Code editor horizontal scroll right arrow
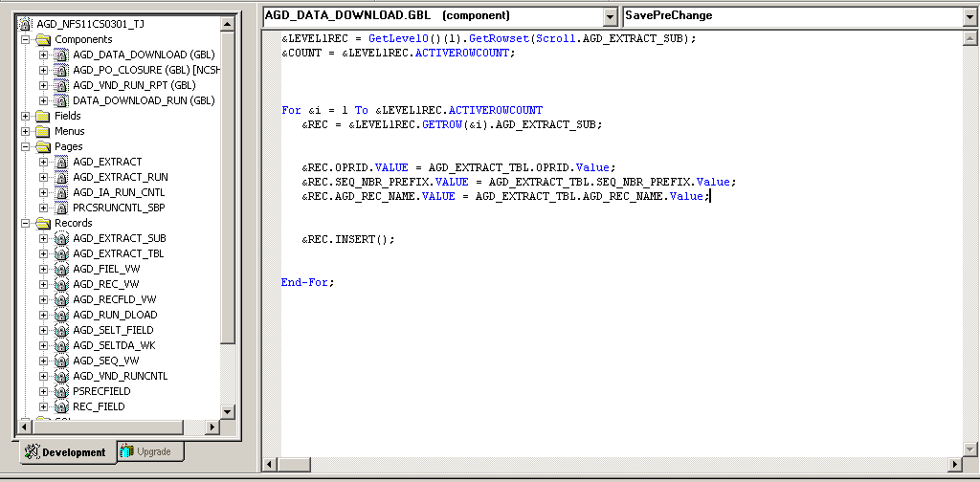 click(954, 465)
